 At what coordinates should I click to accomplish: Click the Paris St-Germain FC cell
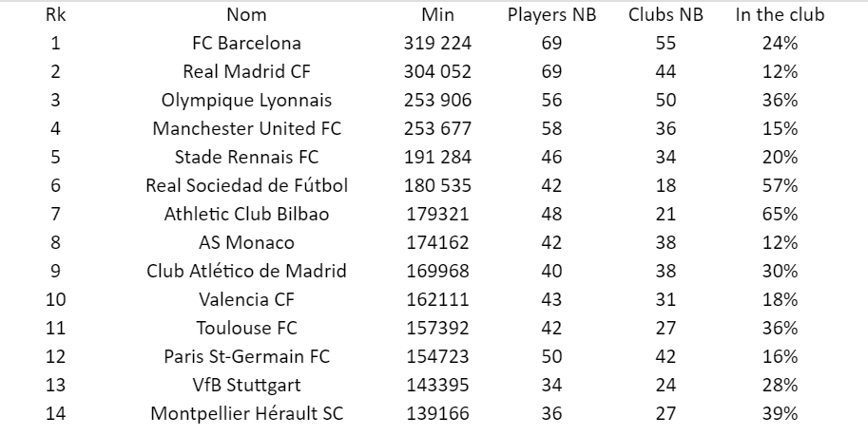point(246,357)
